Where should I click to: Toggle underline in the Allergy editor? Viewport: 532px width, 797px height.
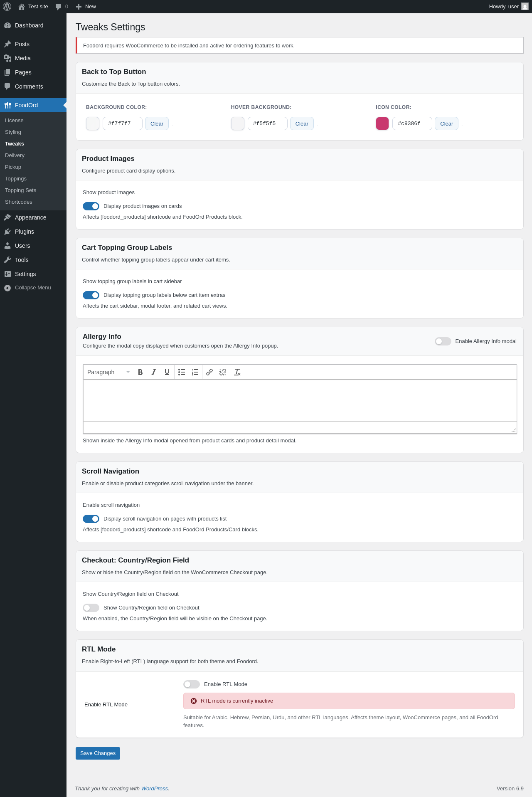[x=167, y=372]
